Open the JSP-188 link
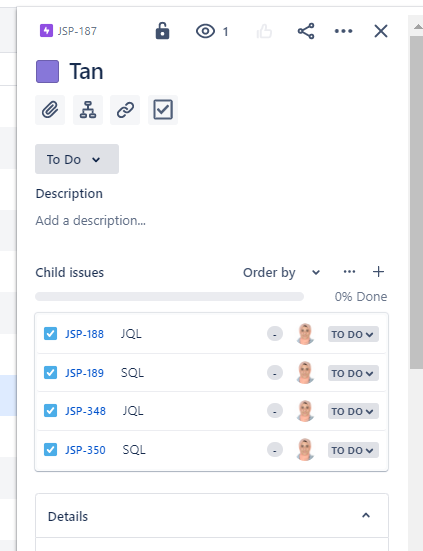The height and width of the screenshot is (551, 423). [x=84, y=334]
